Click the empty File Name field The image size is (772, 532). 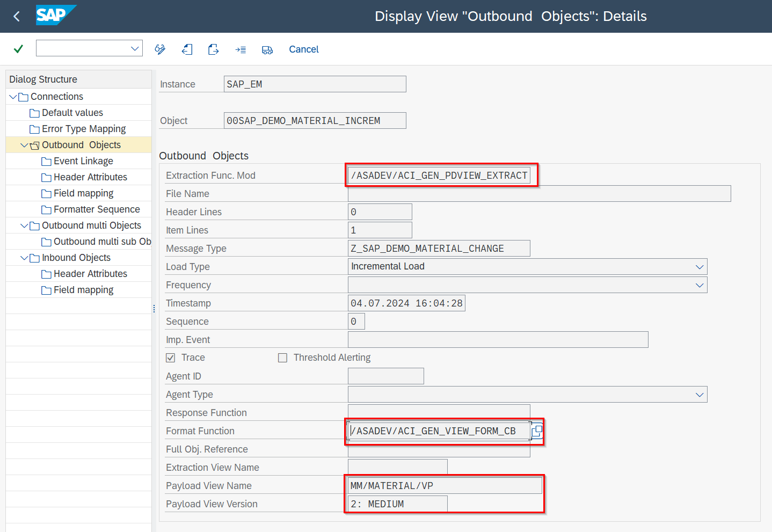(x=540, y=194)
